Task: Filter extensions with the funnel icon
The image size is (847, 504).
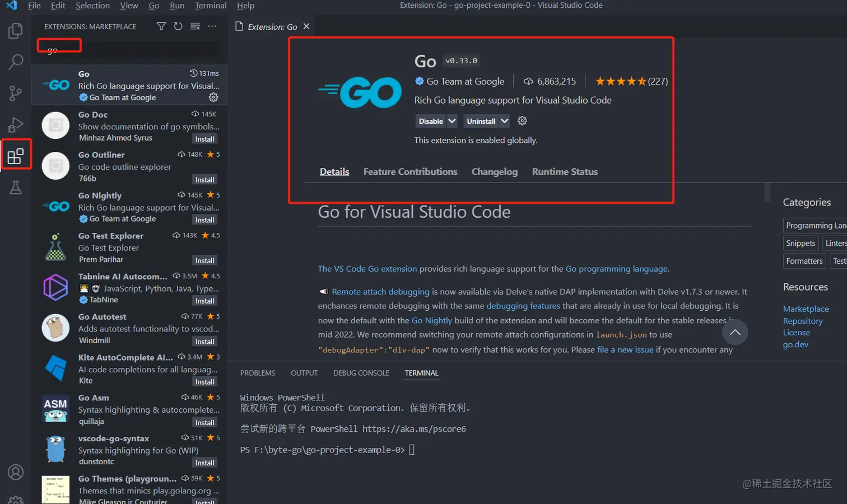Action: tap(161, 26)
